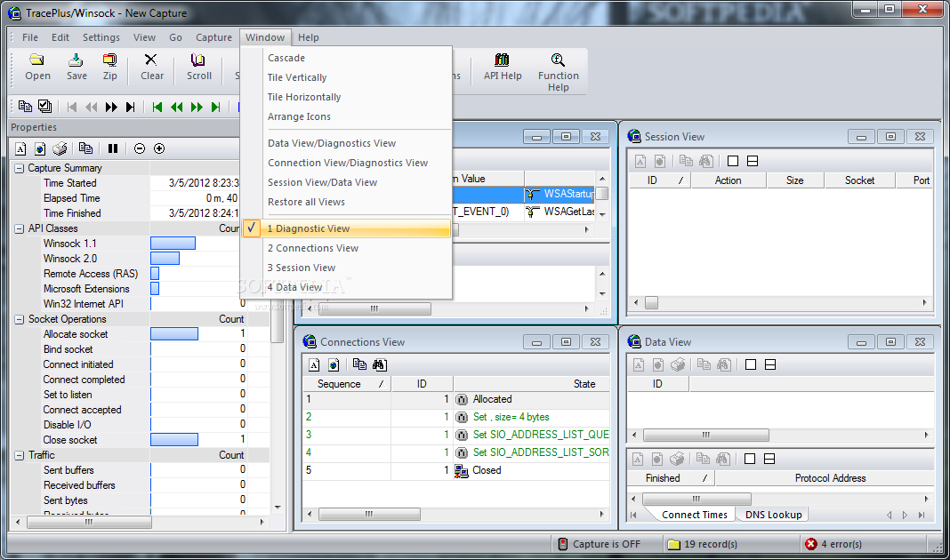Click the font icon in Connections View toolbar
This screenshot has height=560, width=950.
click(x=314, y=364)
